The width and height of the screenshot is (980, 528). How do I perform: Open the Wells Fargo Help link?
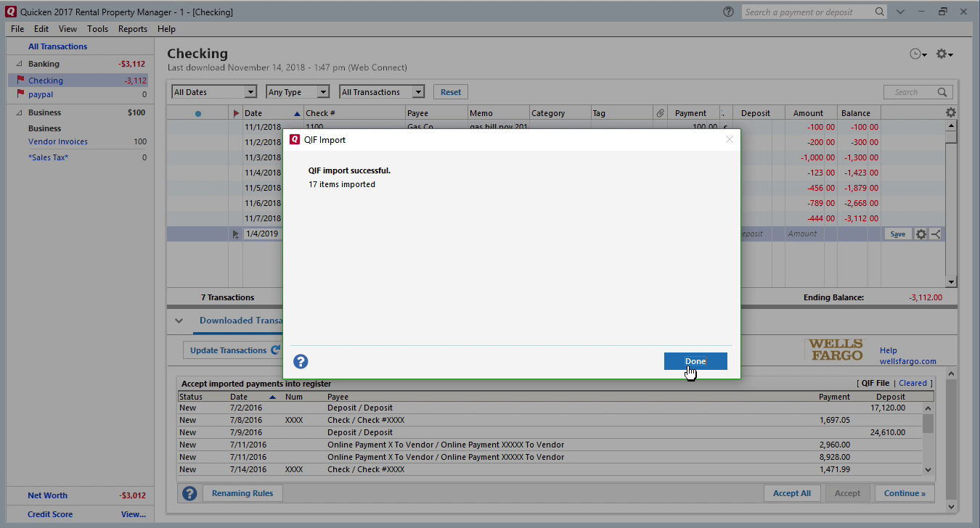tap(888, 350)
